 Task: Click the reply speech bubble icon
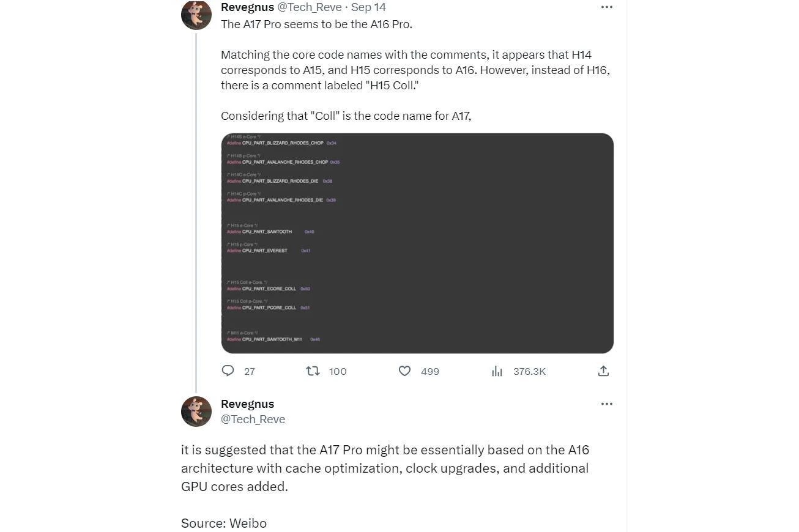[228, 371]
